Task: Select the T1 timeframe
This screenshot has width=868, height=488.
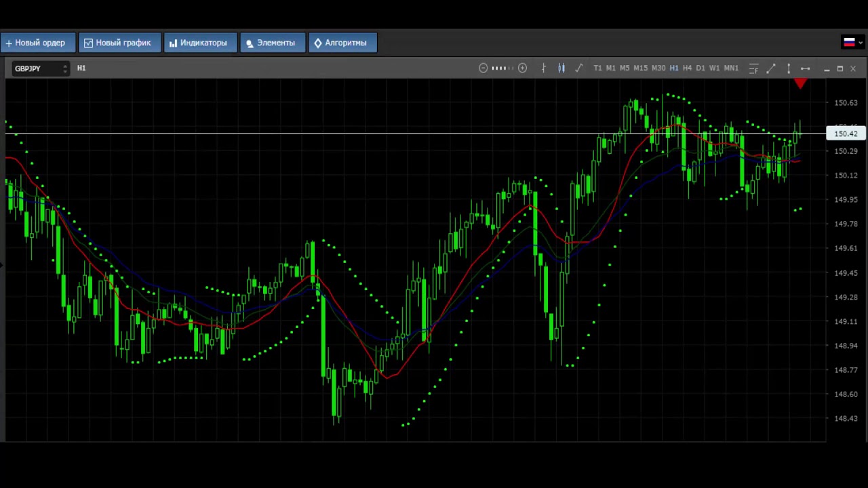Action: point(597,68)
